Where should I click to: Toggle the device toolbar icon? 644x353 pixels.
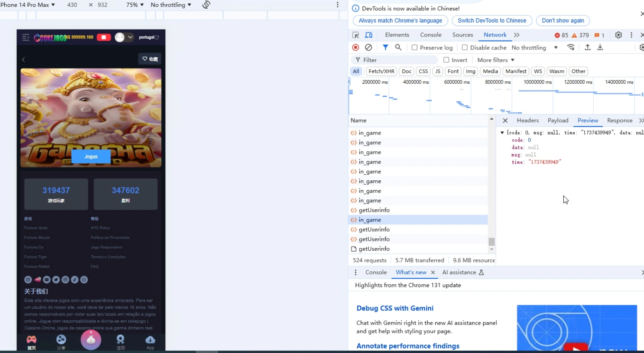click(x=369, y=35)
